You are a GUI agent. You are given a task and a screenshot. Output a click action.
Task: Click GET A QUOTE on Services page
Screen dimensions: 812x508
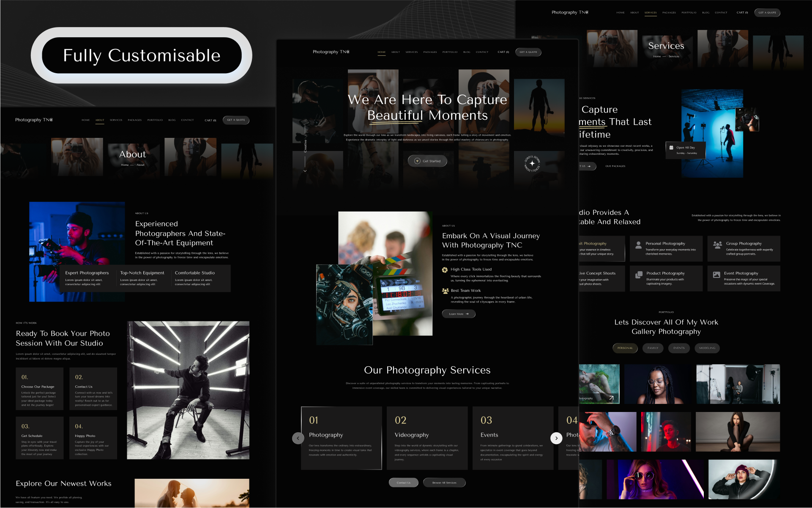pos(767,13)
